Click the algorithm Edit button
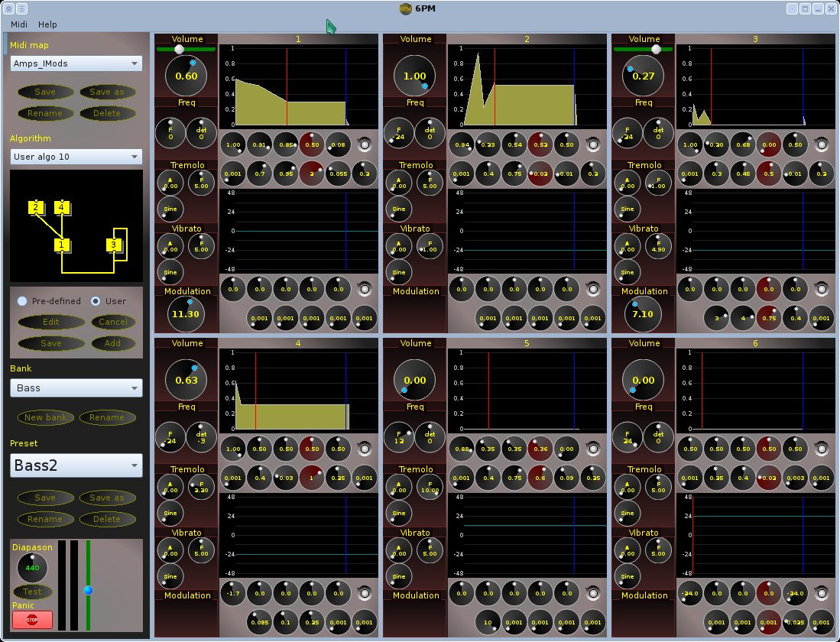 coord(51,322)
